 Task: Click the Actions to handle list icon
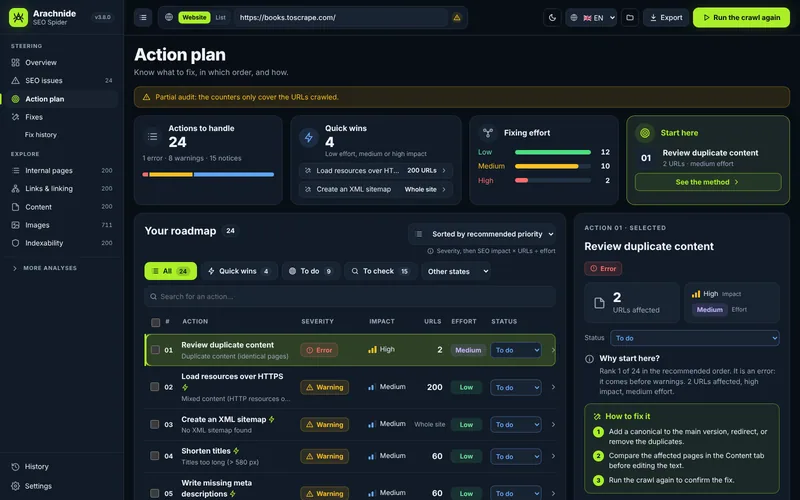point(153,136)
